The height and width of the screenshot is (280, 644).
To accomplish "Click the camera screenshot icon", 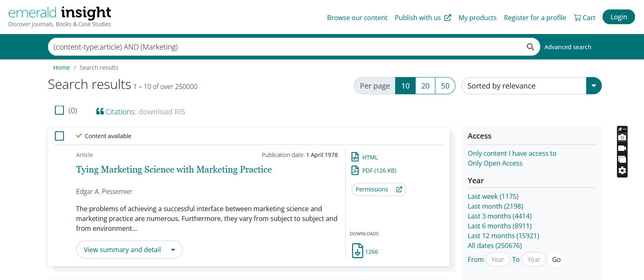I will pos(622,137).
